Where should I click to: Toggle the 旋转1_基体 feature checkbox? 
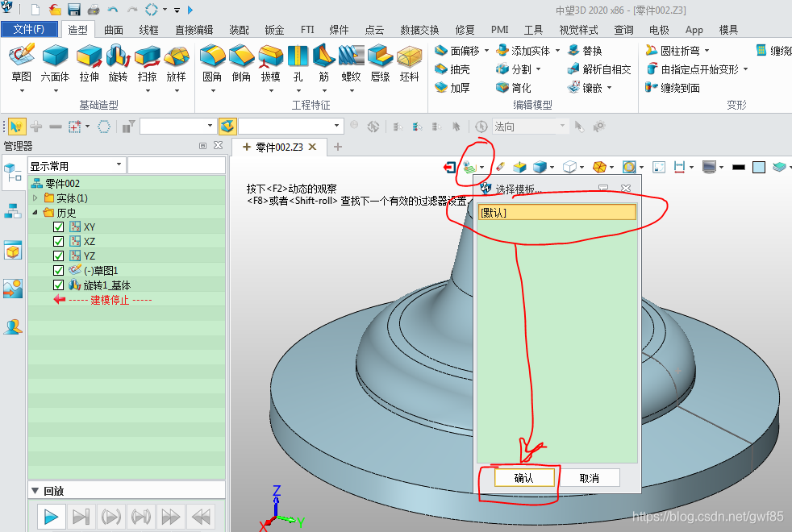click(x=58, y=285)
